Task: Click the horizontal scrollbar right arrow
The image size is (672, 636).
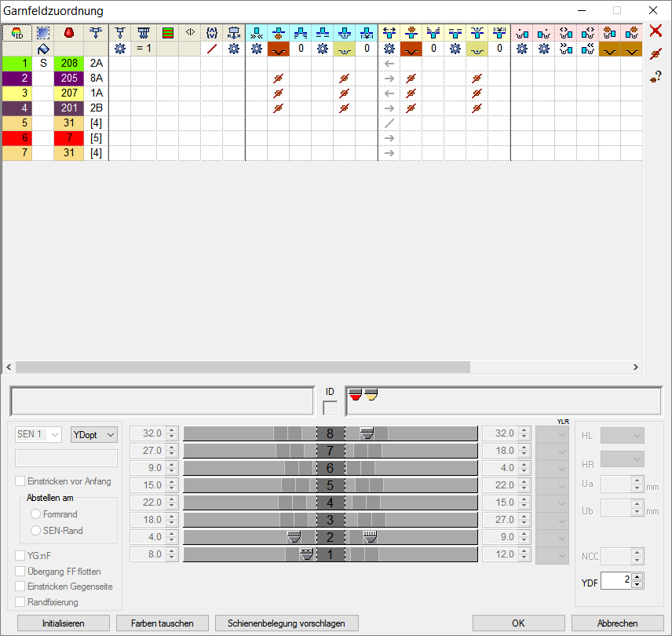Action: (x=636, y=367)
